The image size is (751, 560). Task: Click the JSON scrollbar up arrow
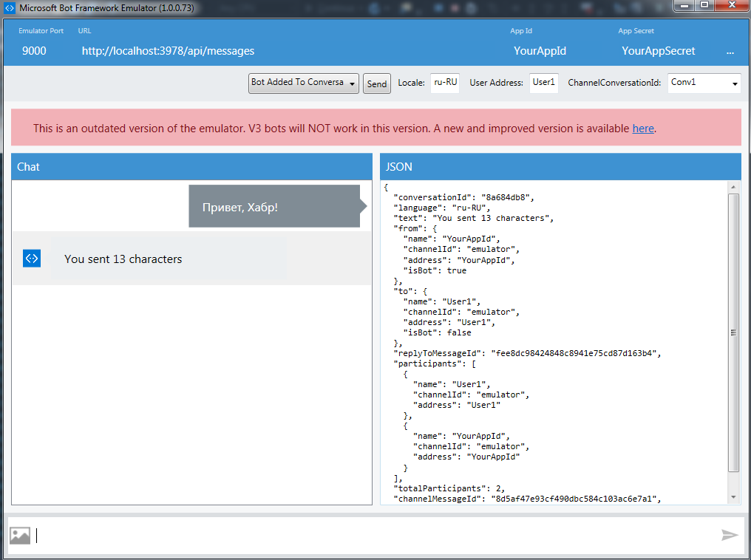click(x=733, y=187)
